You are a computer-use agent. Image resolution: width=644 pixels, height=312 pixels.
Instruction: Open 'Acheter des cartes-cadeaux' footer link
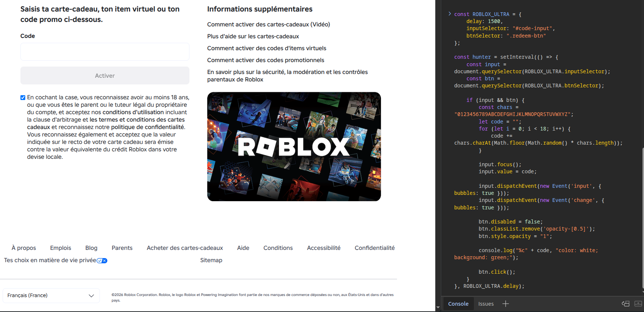pyautogui.click(x=185, y=248)
